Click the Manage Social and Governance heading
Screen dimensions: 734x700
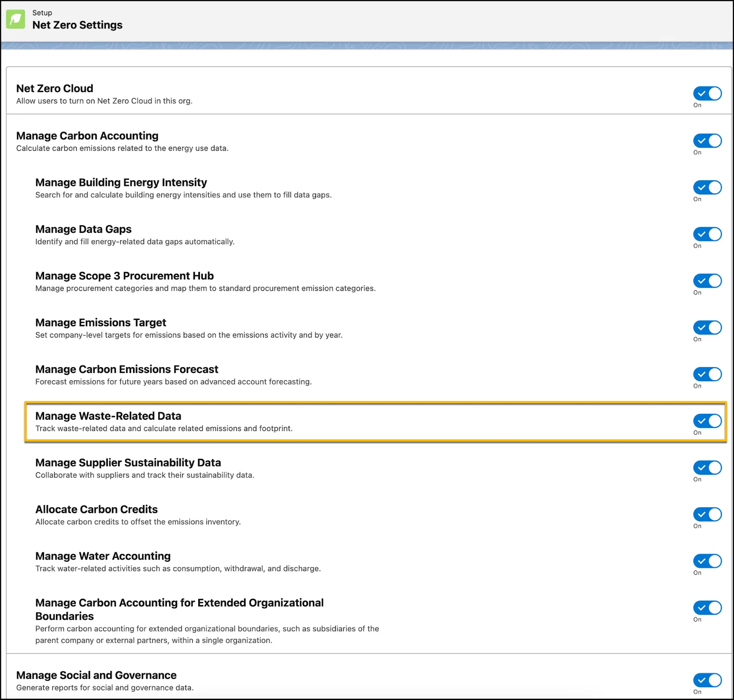point(96,675)
